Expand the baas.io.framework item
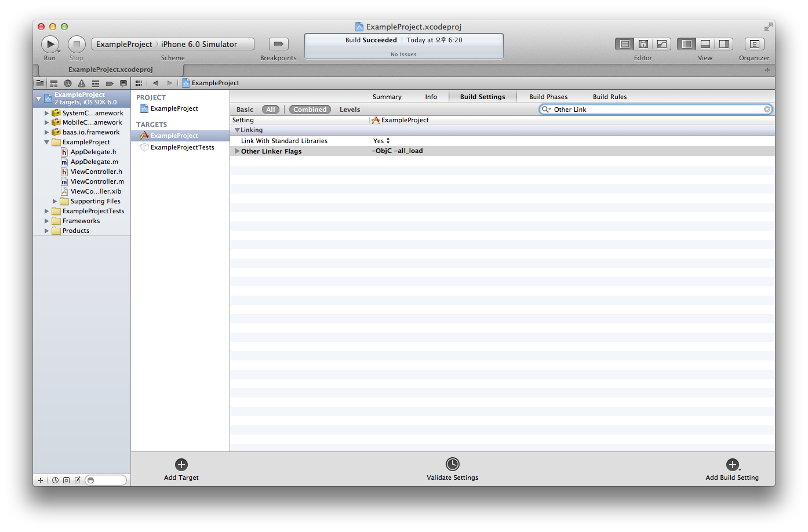This screenshot has height=532, width=808. pyautogui.click(x=47, y=133)
